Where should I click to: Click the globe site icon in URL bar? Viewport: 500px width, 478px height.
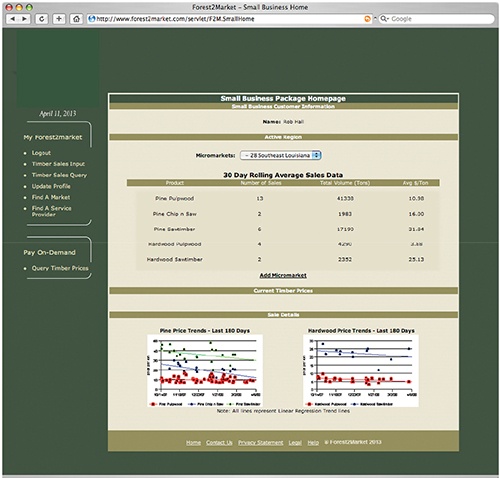[x=91, y=19]
